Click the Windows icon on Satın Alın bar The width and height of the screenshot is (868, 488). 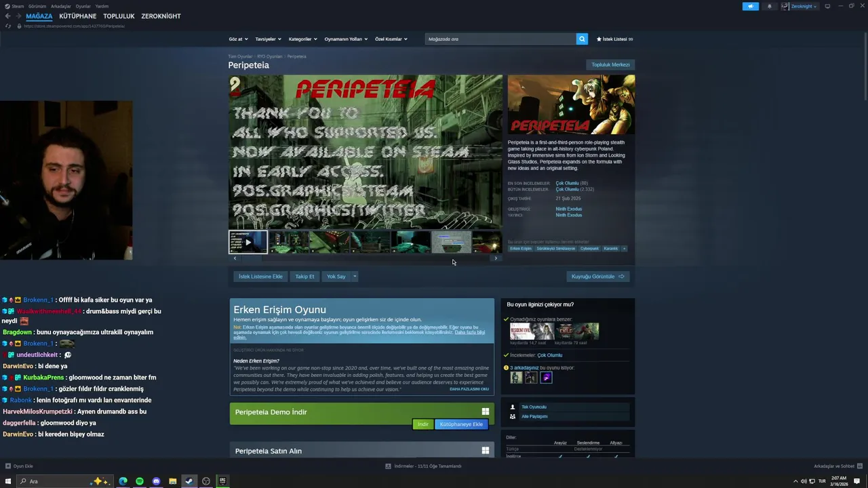486,450
